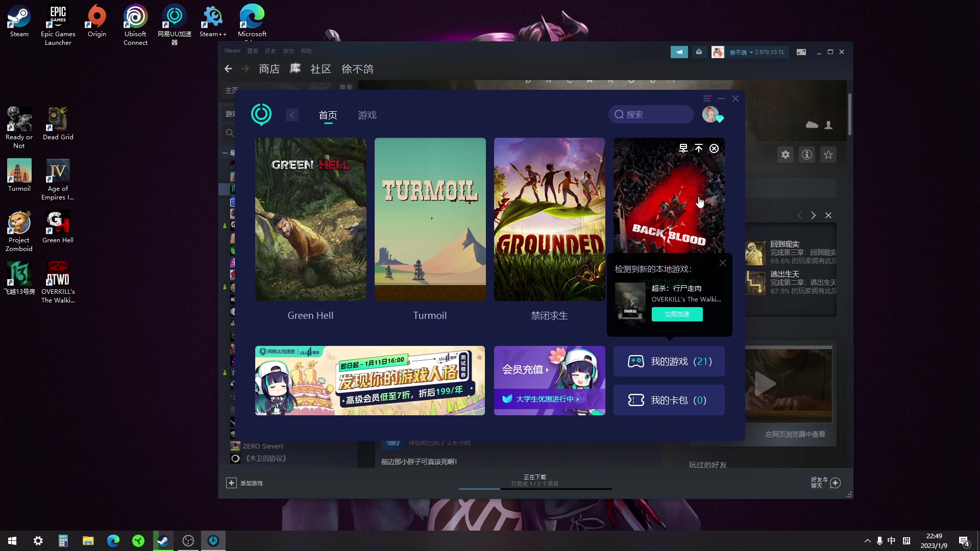Open Steam 商店 store tab

pos(269,69)
